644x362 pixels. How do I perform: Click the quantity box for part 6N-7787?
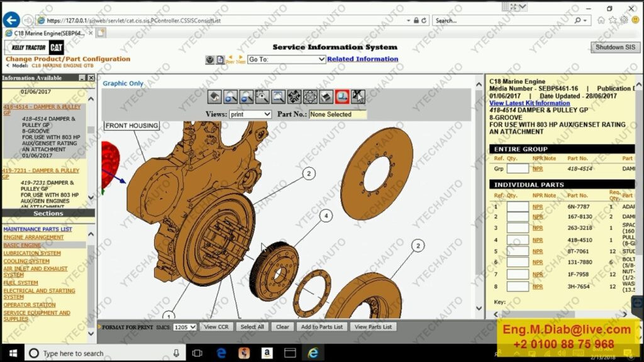click(518, 206)
